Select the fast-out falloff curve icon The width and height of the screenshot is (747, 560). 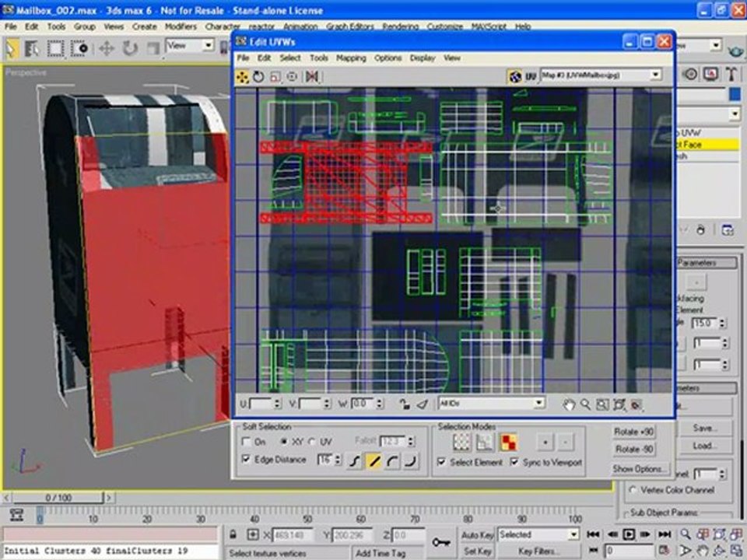point(411,461)
